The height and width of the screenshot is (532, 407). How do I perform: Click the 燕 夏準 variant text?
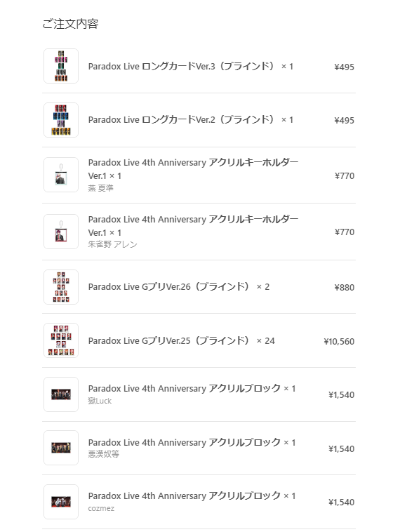[x=101, y=188]
